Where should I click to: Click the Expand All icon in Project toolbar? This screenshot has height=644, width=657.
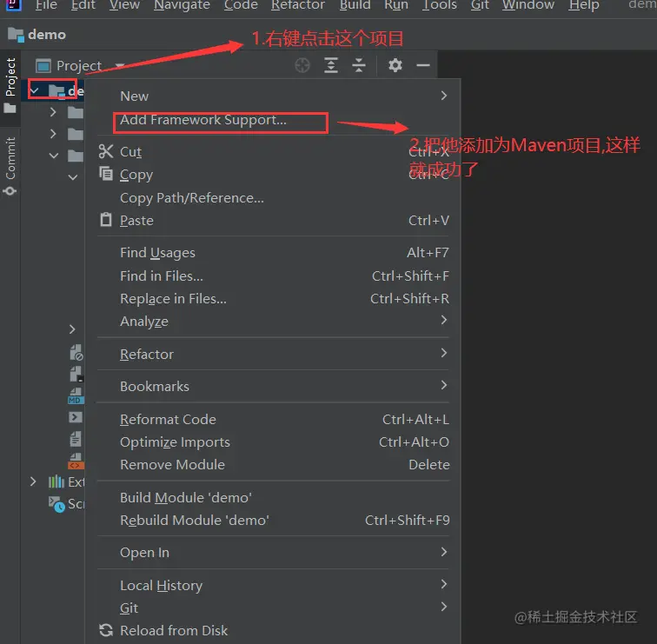[331, 65]
